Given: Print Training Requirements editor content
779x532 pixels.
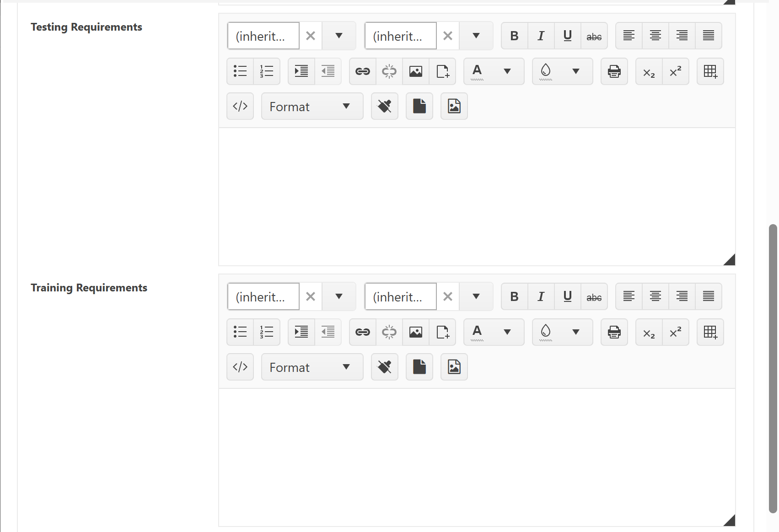Looking at the screenshot, I should [x=614, y=332].
